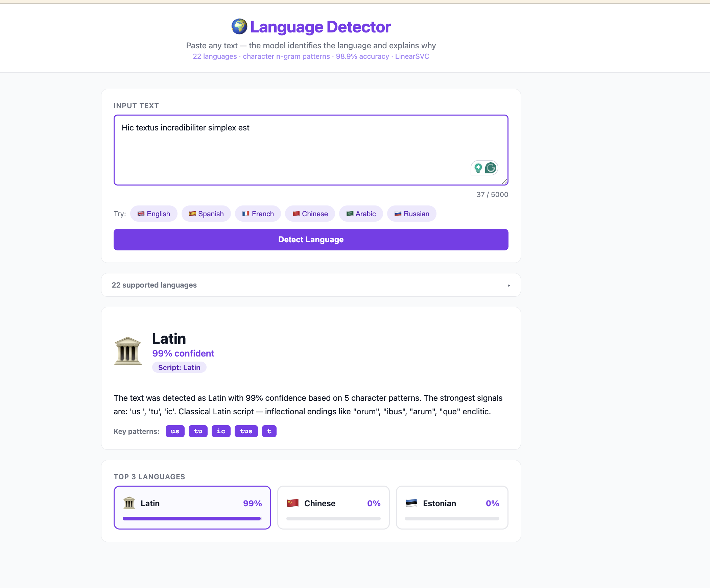
Task: Click the 'Paste any text' description line
Action: (x=311, y=45)
